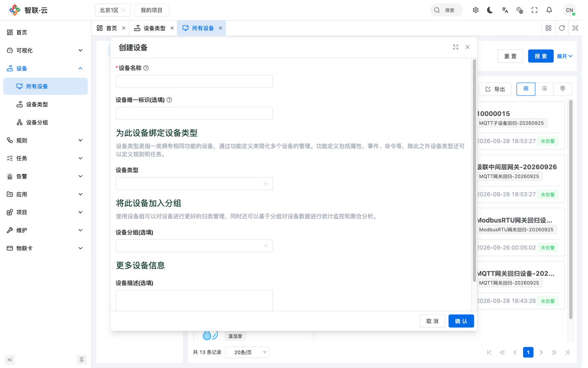
Task: Maximize the 创建设备 dialog
Action: [456, 47]
